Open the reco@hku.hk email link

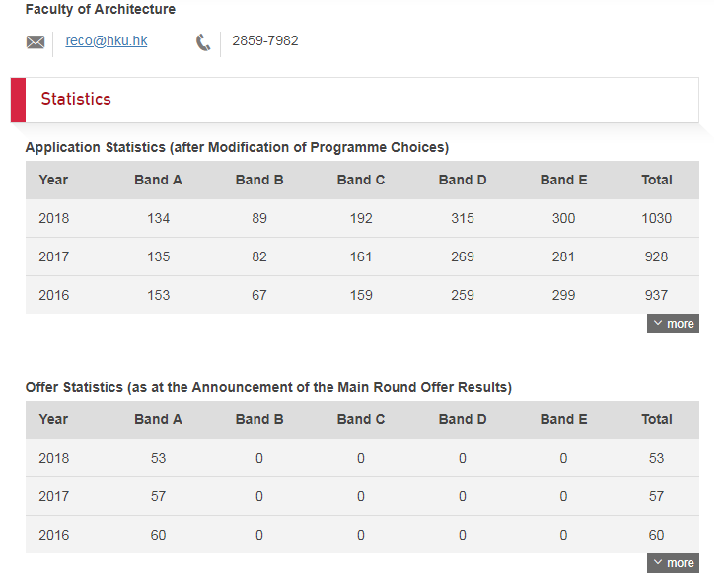click(107, 40)
